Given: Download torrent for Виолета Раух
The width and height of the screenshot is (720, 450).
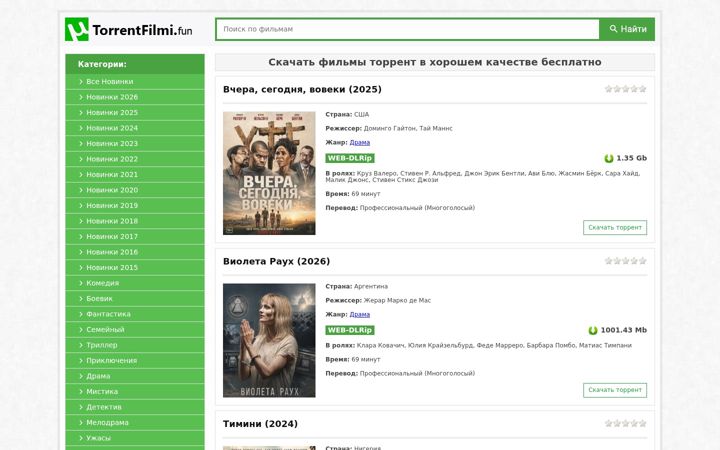Looking at the screenshot, I should pyautogui.click(x=615, y=390).
